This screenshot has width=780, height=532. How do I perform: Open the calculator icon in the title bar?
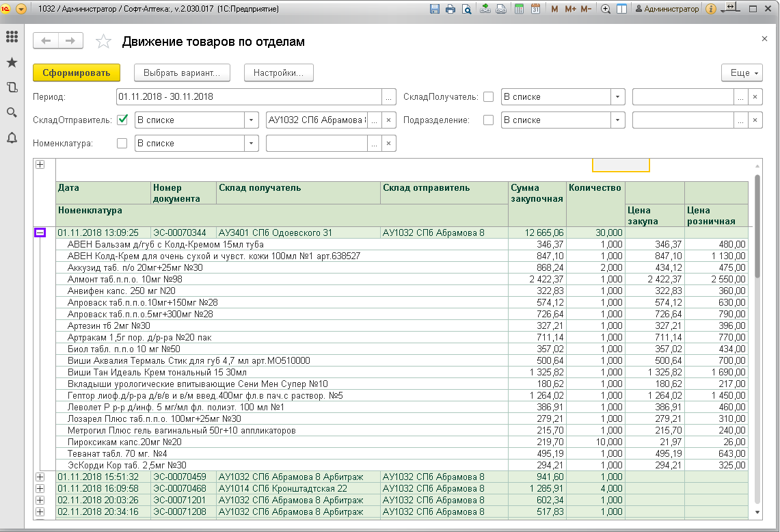(520, 9)
